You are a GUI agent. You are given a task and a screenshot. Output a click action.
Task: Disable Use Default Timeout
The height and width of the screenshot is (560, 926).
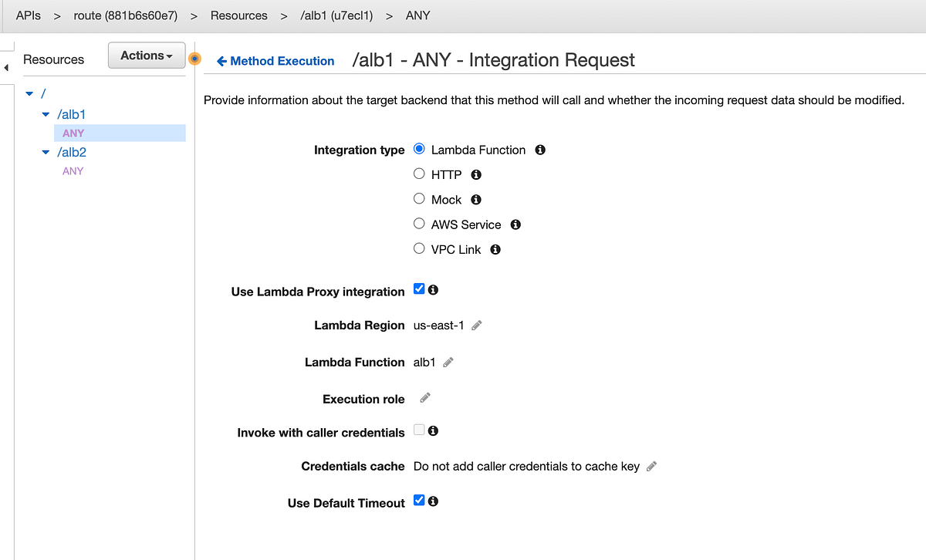point(418,500)
